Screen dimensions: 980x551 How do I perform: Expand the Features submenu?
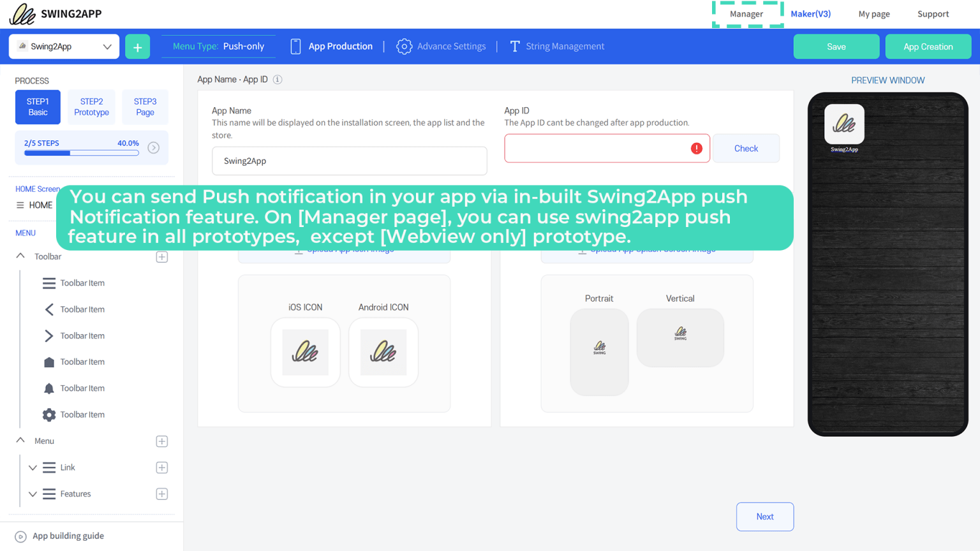pyautogui.click(x=33, y=494)
